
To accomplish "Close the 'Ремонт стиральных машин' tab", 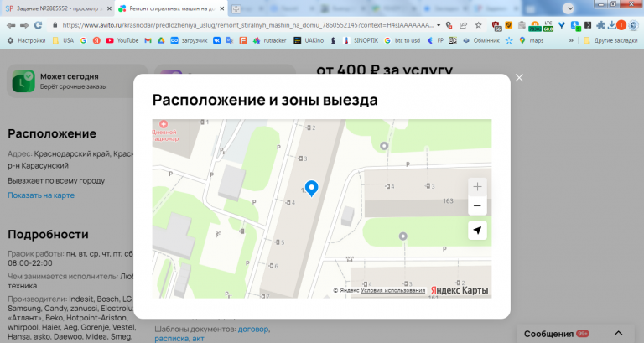I will 221,8.
